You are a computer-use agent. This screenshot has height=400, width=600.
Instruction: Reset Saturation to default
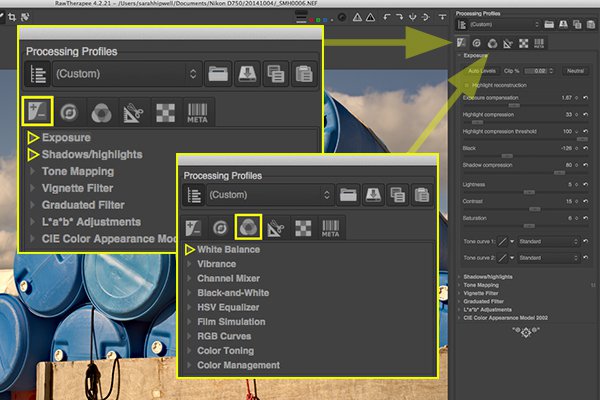pyautogui.click(x=585, y=218)
